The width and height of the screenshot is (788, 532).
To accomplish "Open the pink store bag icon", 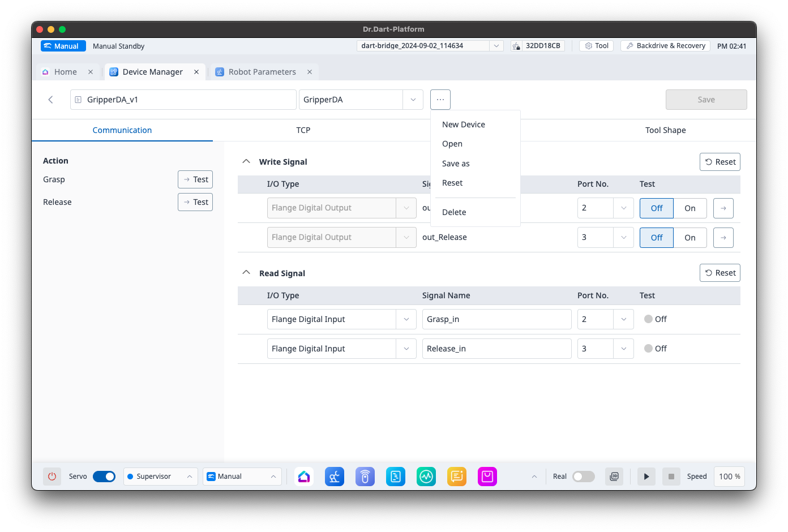I will 487,477.
